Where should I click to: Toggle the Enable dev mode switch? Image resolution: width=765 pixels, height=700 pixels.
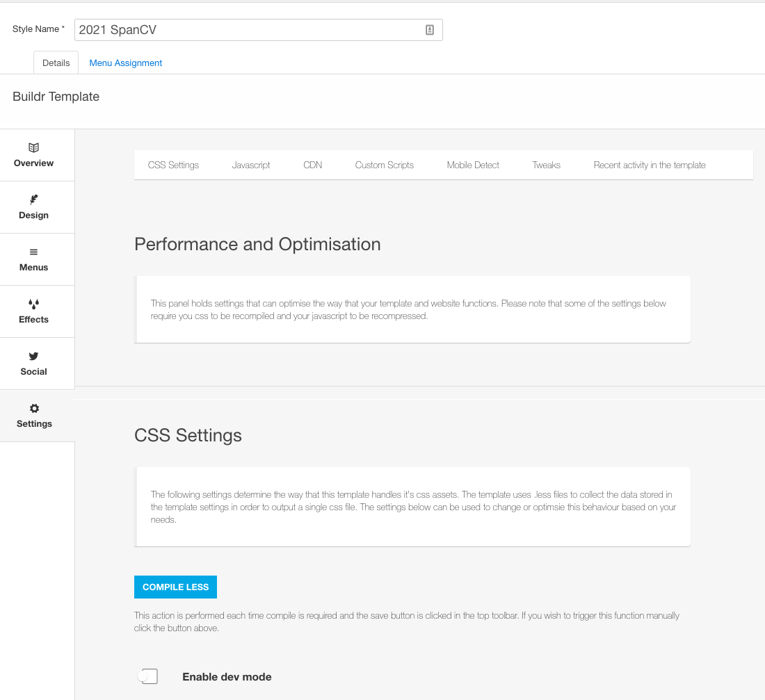[147, 676]
